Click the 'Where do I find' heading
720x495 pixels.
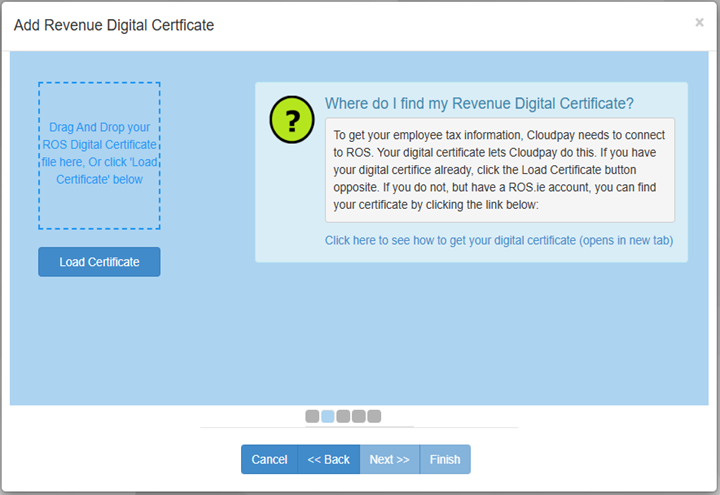coord(479,104)
